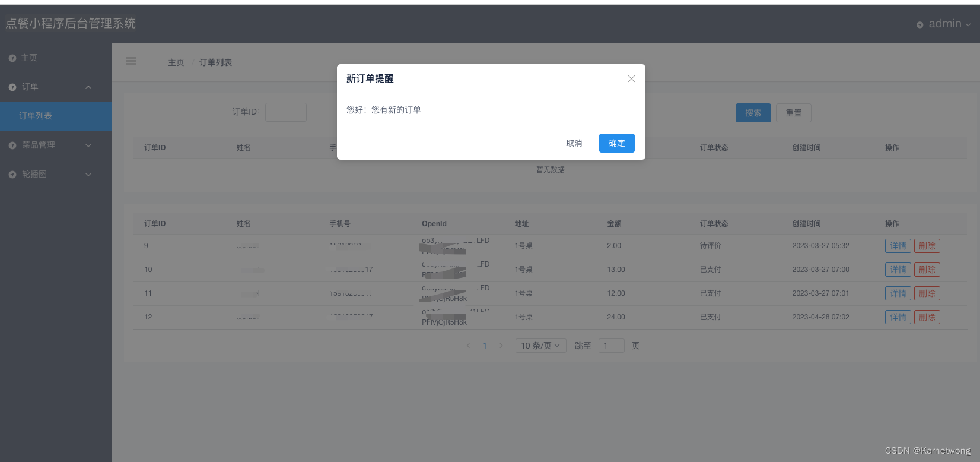Open the 10 条/页 page size dropdown
Image resolution: width=980 pixels, height=462 pixels.
coord(540,346)
